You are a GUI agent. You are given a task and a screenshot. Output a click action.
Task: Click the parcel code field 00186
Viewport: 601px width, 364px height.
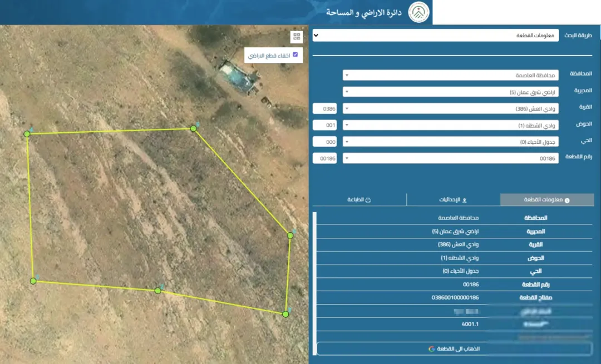tap(324, 158)
